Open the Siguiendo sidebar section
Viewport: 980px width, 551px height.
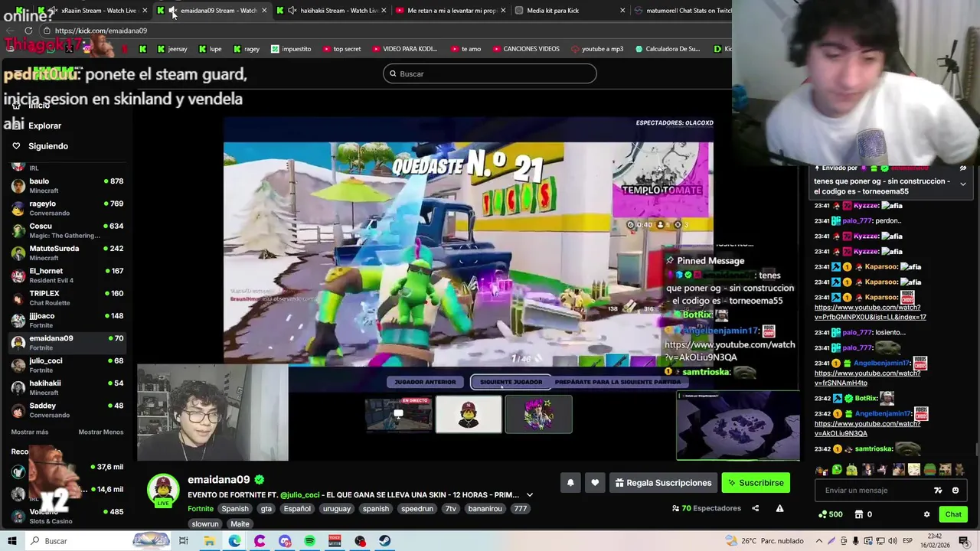(x=48, y=146)
